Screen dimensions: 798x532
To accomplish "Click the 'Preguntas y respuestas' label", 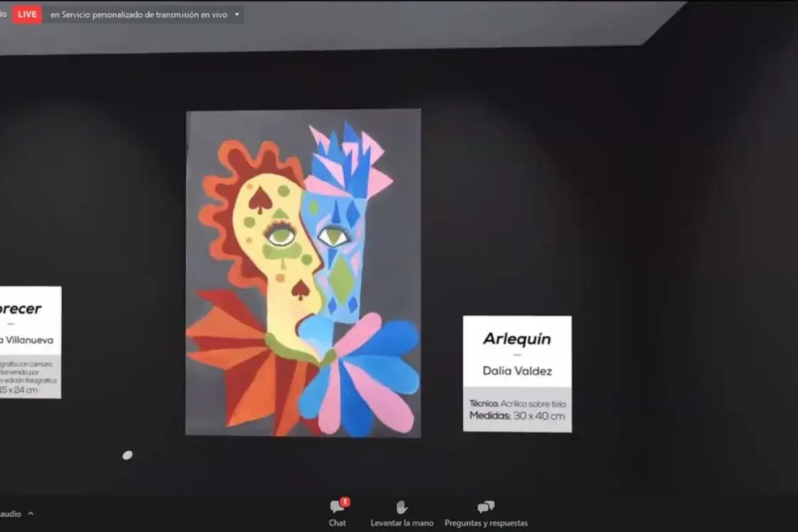I will pos(486,523).
